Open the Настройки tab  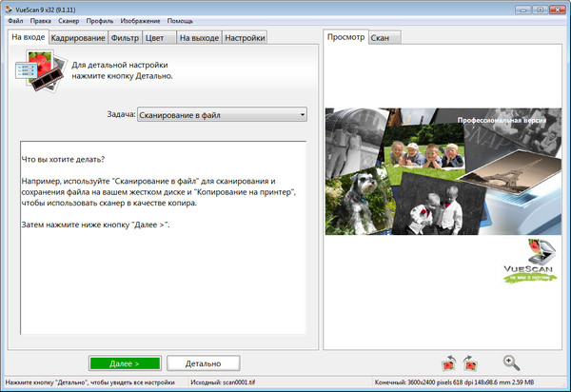pyautogui.click(x=245, y=37)
